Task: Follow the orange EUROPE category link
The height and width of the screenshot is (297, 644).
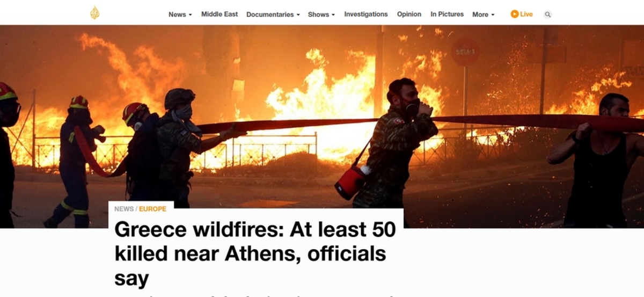Action: click(153, 209)
